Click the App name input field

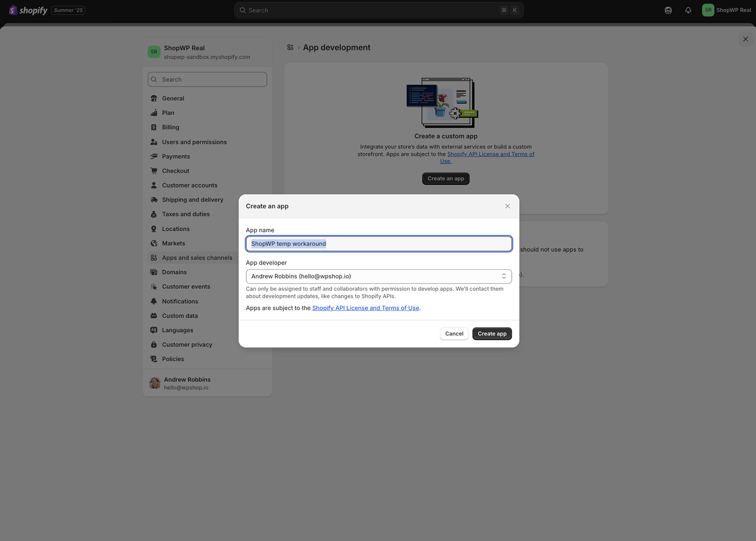[x=379, y=243]
